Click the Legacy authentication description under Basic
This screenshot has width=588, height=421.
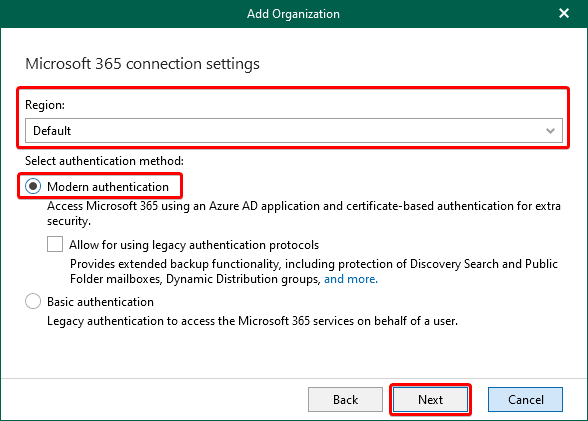pos(252,321)
